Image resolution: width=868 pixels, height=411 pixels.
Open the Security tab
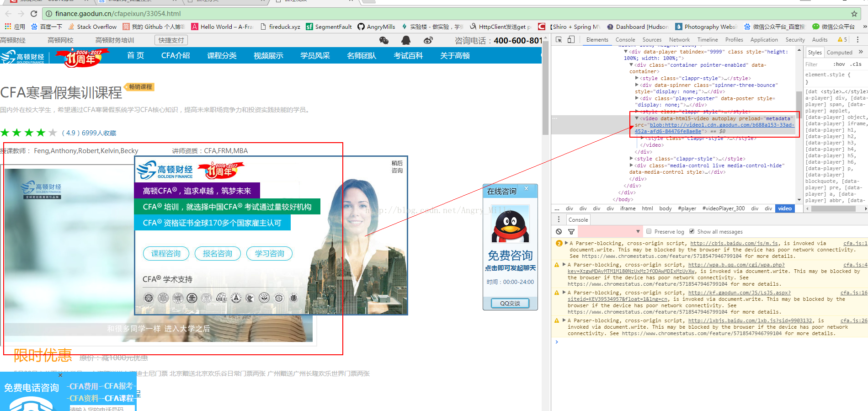tap(795, 40)
